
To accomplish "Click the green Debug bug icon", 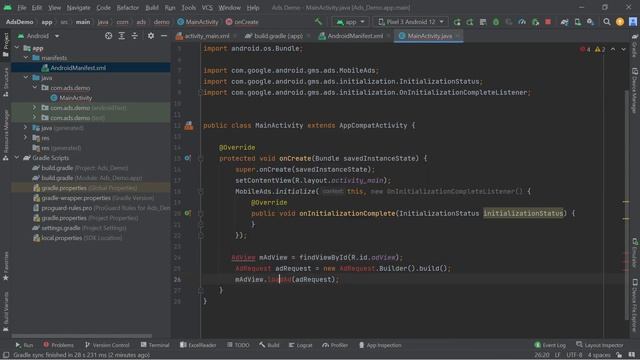I will coord(496,22).
